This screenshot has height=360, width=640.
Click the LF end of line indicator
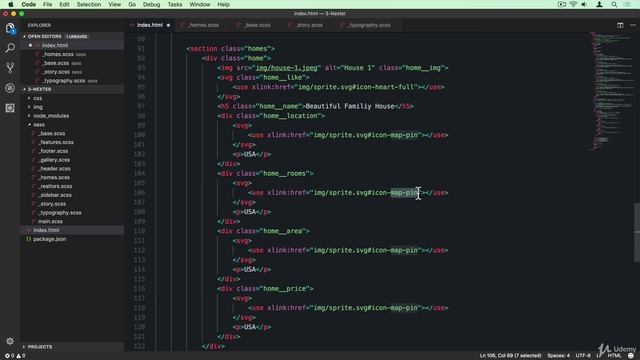coord(599,356)
